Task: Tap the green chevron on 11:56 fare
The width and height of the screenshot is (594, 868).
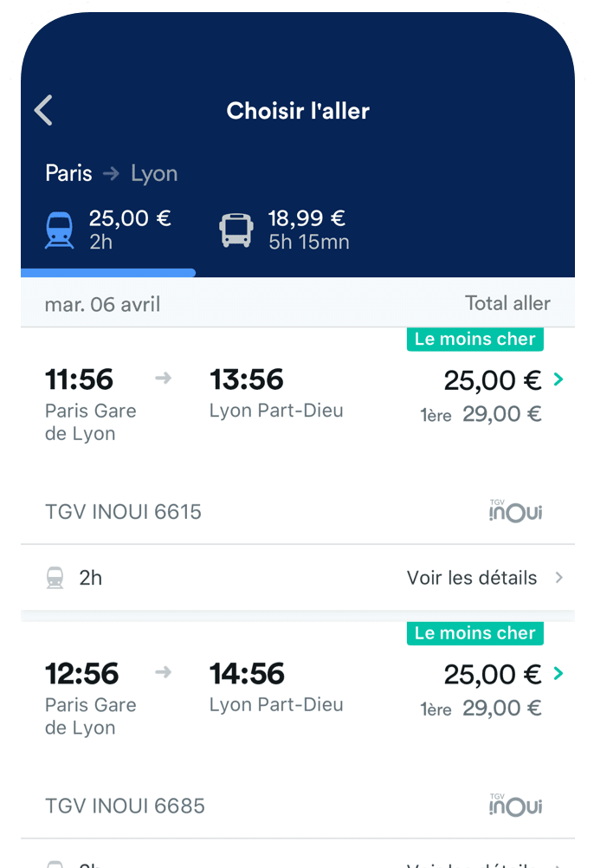Action: pyautogui.click(x=558, y=379)
